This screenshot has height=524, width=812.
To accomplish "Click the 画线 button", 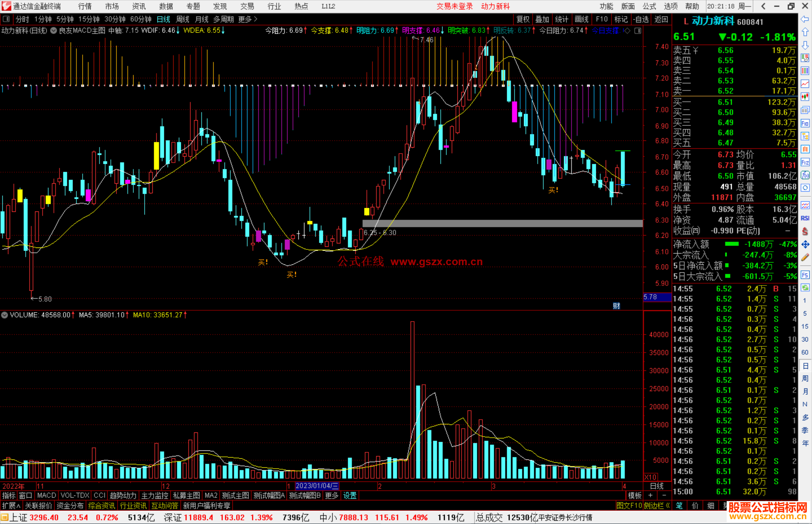I will tap(582, 19).
